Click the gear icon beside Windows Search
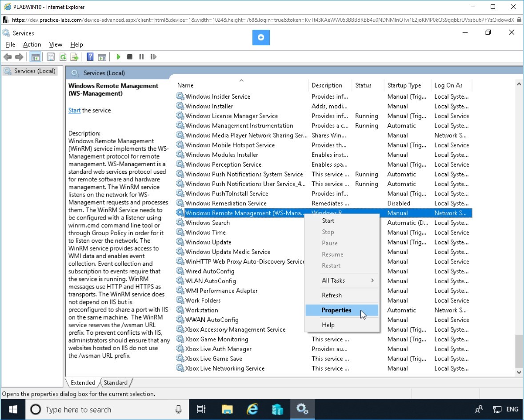This screenshot has height=420, width=524. [x=180, y=223]
